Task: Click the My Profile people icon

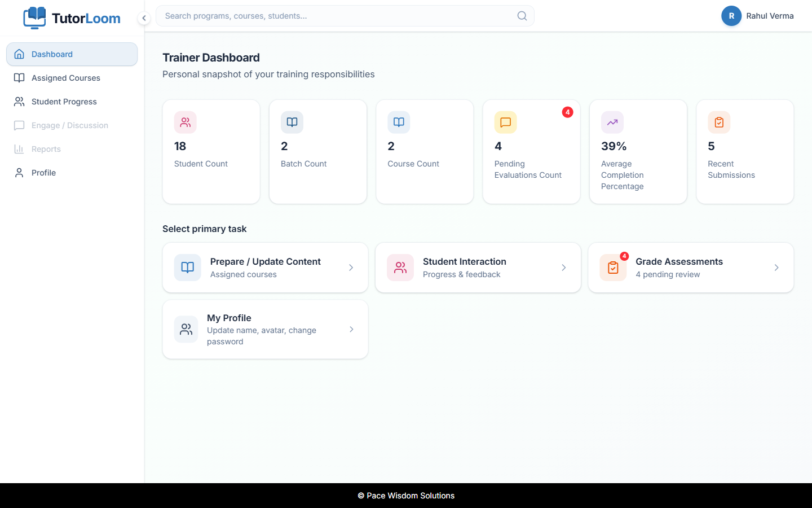Action: tap(186, 329)
